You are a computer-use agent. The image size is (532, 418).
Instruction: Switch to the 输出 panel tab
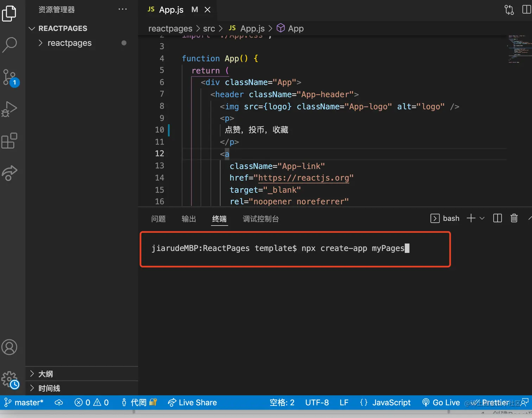(189, 219)
